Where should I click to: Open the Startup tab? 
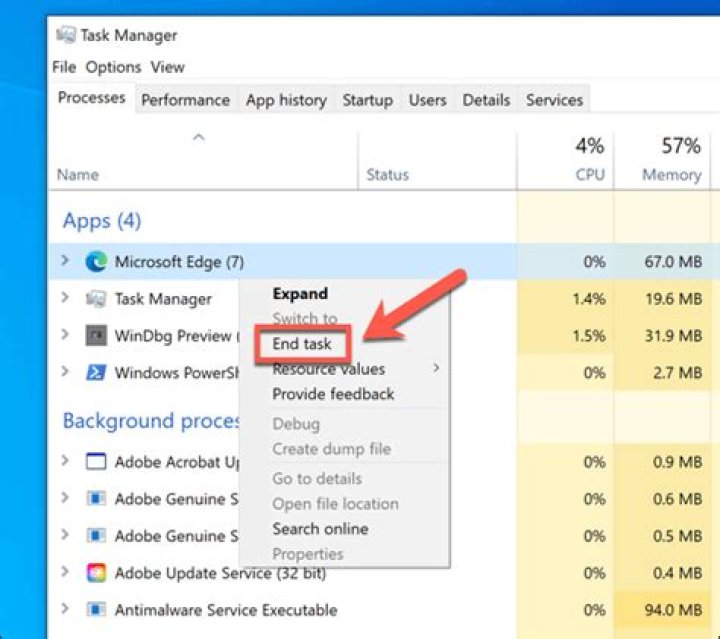click(x=367, y=100)
